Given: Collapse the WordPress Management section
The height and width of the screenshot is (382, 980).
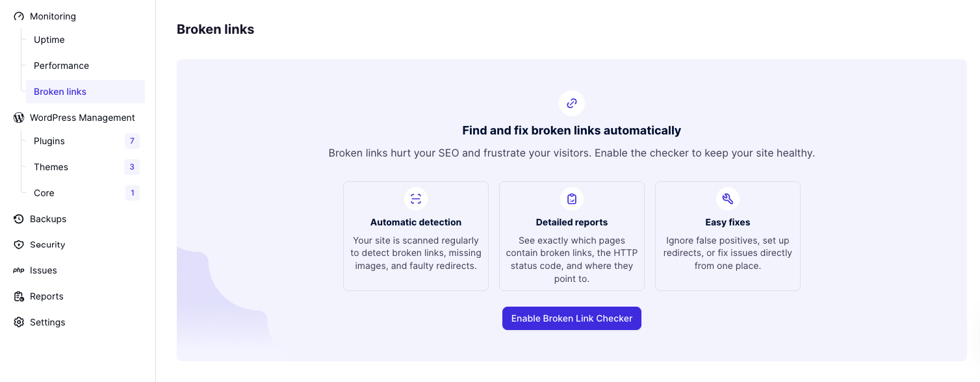Looking at the screenshot, I should pos(83,118).
